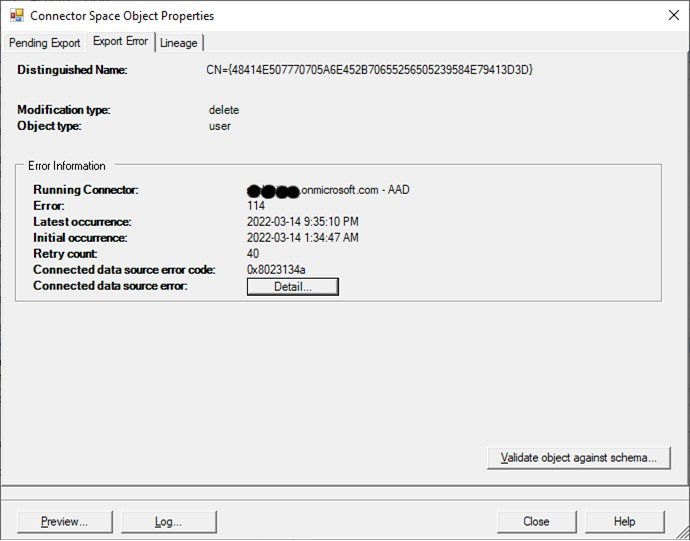Click Validate object against schema button
The height and width of the screenshot is (541, 690).
tap(579, 458)
